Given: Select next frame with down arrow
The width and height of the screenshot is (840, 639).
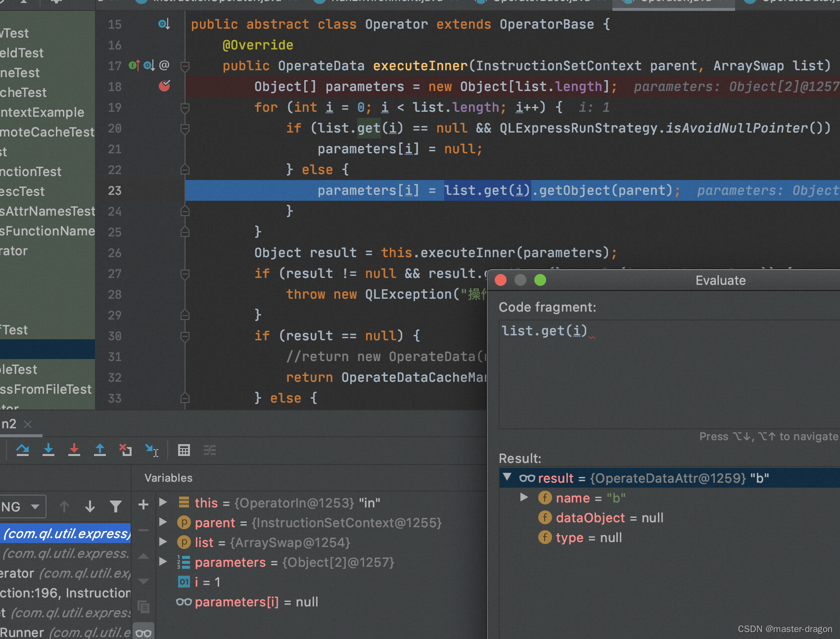Looking at the screenshot, I should pyautogui.click(x=90, y=506).
